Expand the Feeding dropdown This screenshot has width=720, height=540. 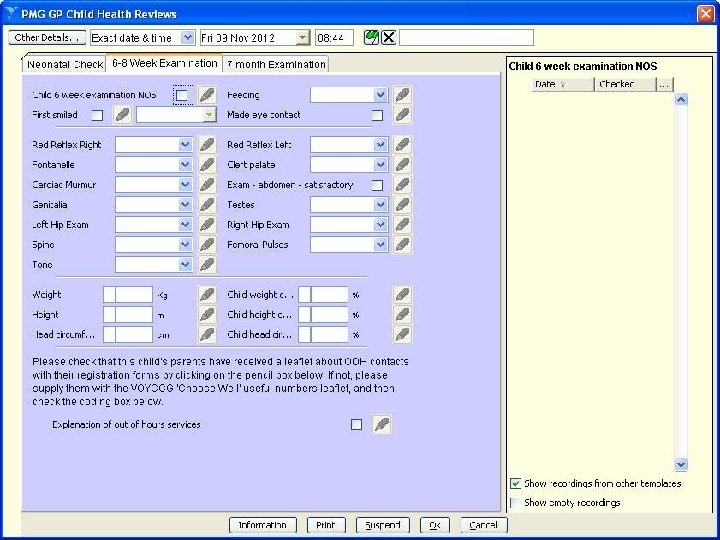tap(380, 95)
